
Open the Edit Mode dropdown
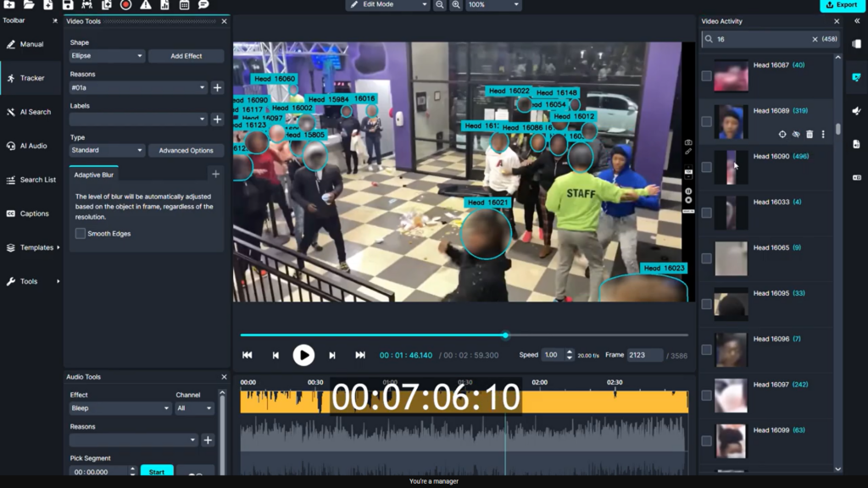(388, 4)
